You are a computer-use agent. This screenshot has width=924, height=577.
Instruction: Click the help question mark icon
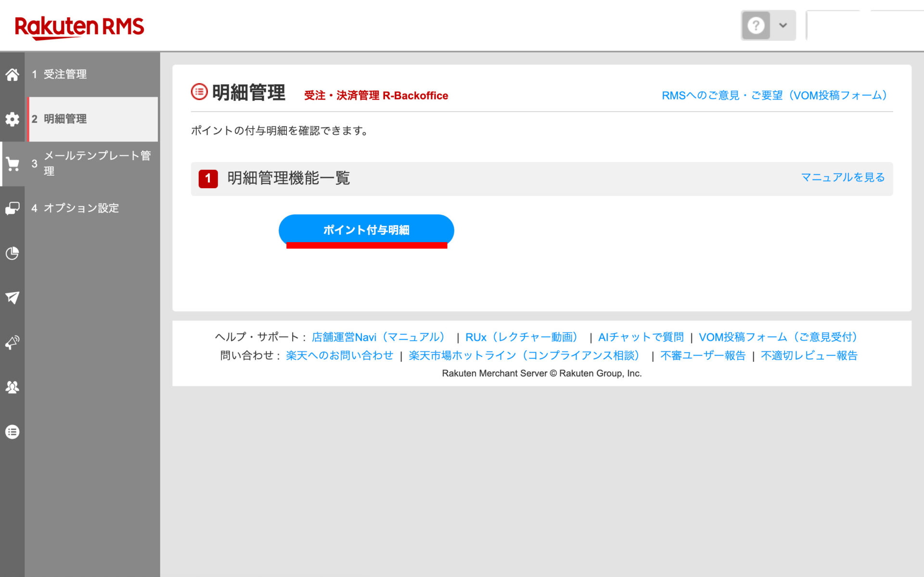coord(756,25)
